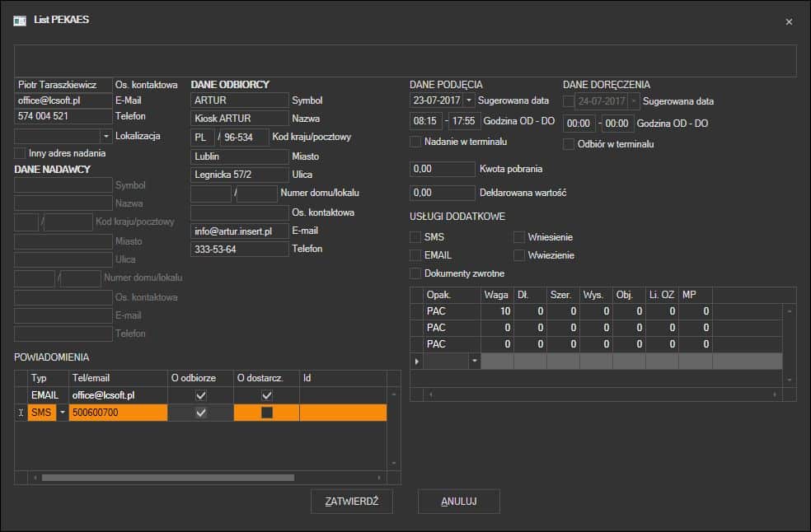The image size is (811, 532).
Task: Enable the Inny adres nadania checkbox
Action: (x=20, y=153)
